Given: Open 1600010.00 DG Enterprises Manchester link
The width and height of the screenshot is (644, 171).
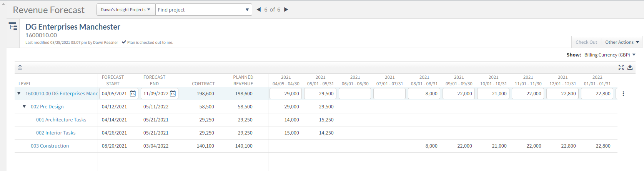Looking at the screenshot, I should [x=62, y=94].
